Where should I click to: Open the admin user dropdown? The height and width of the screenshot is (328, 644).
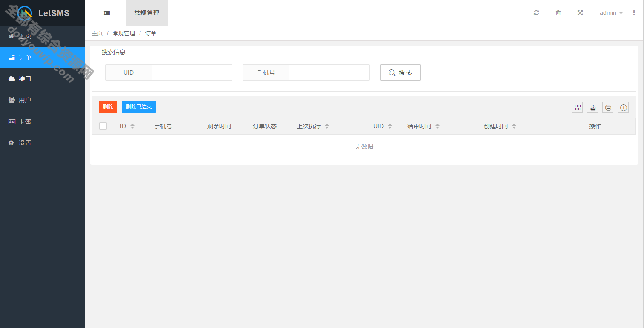(611, 13)
